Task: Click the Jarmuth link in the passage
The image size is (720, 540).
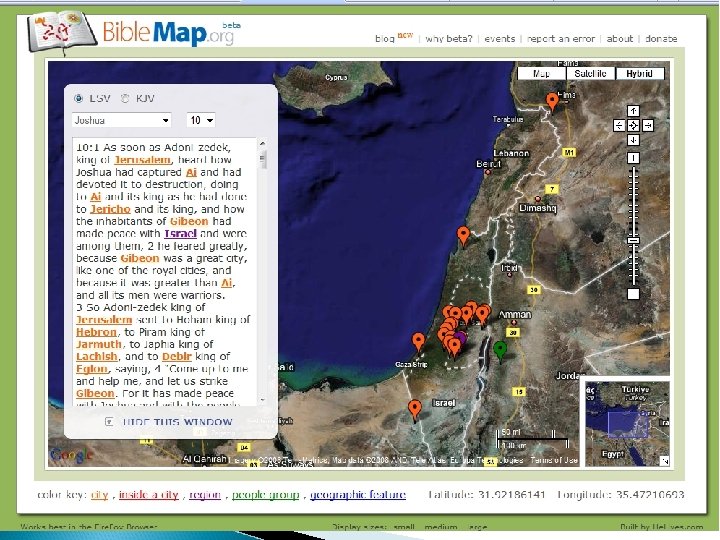Action: 99,344
